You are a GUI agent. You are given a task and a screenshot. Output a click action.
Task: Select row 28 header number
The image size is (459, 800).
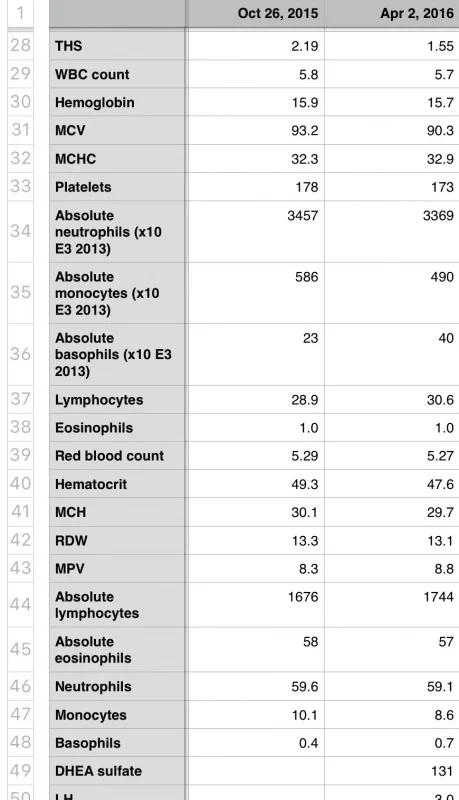pos(20,45)
